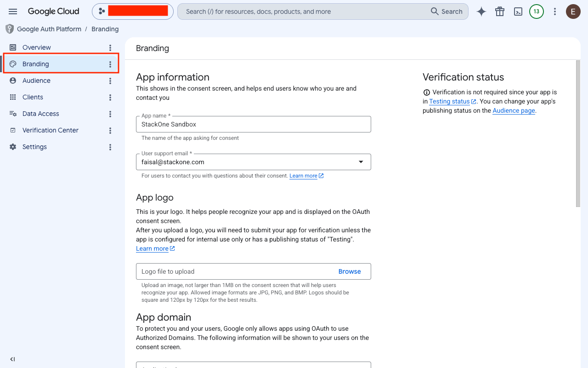This screenshot has width=588, height=368.
Task: Click the page vertical scrollbar
Action: click(578, 133)
